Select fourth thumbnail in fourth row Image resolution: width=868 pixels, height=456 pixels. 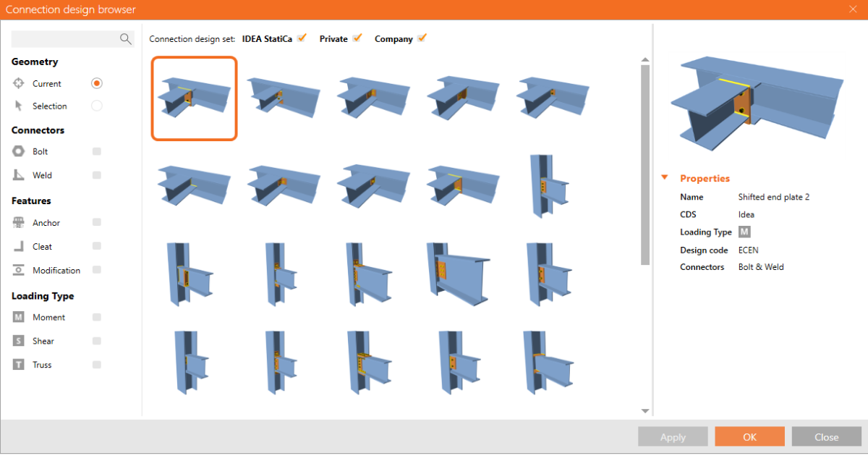[461, 362]
